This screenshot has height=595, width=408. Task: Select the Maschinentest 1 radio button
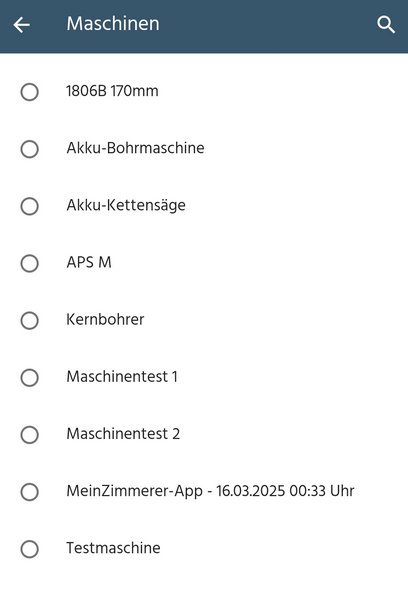pos(29,378)
